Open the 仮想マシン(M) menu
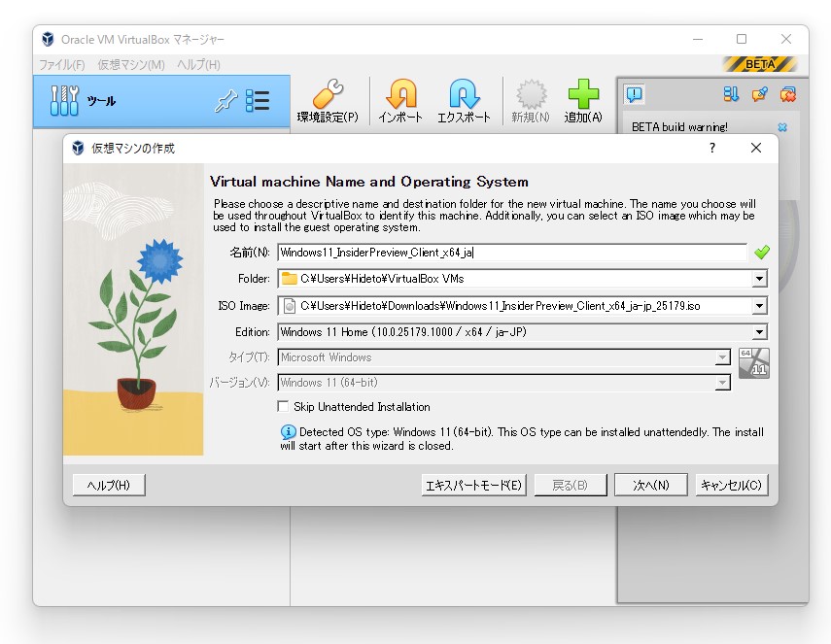 (131, 65)
